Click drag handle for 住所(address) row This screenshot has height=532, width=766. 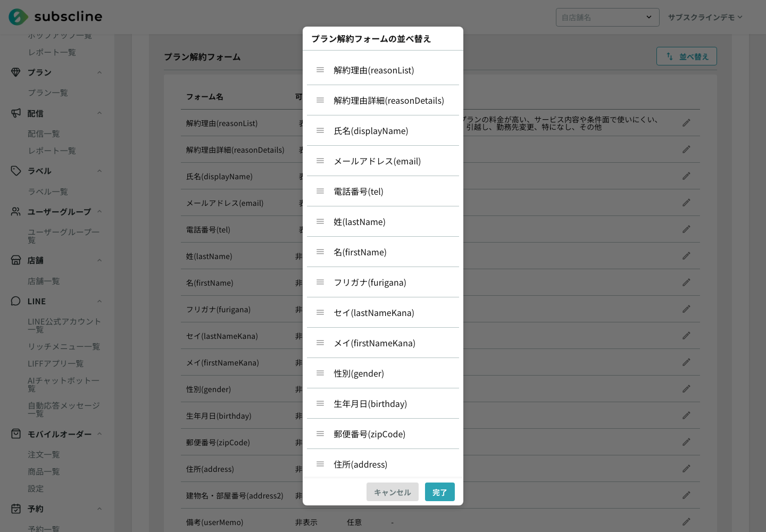pyautogui.click(x=320, y=464)
